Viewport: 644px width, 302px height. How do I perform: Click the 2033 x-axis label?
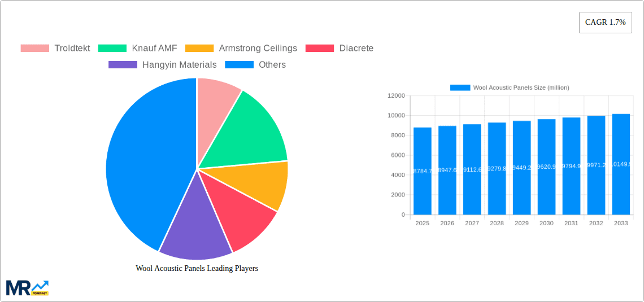tap(621, 223)
